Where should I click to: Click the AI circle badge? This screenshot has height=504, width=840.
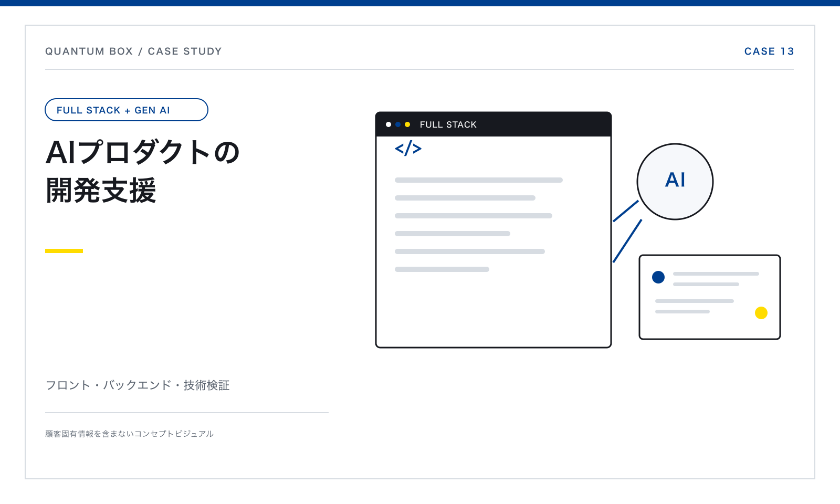click(x=675, y=182)
